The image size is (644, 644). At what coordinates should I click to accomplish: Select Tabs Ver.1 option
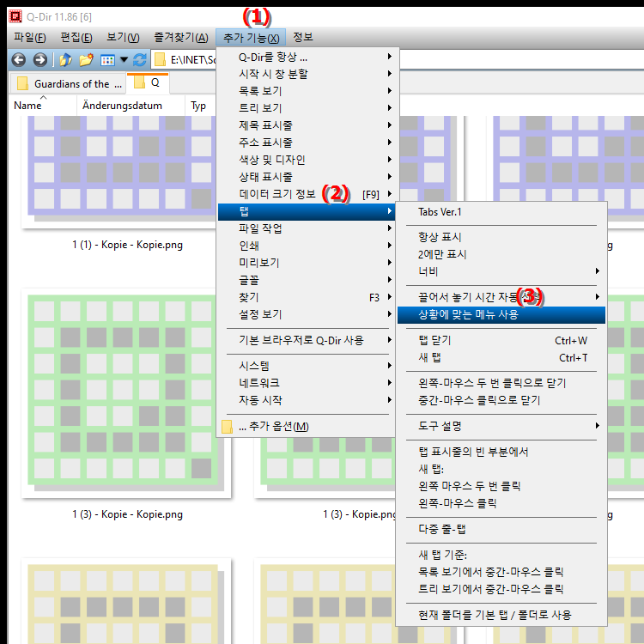(501, 212)
